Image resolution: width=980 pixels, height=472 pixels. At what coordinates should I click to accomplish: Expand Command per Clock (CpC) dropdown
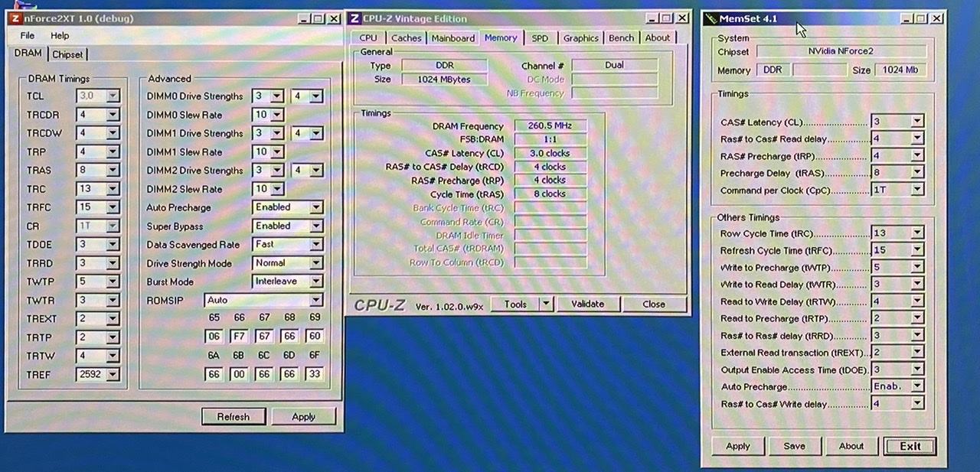point(916,189)
